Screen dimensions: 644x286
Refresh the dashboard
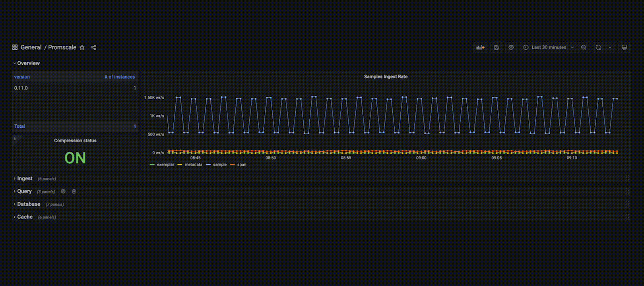[x=598, y=47]
